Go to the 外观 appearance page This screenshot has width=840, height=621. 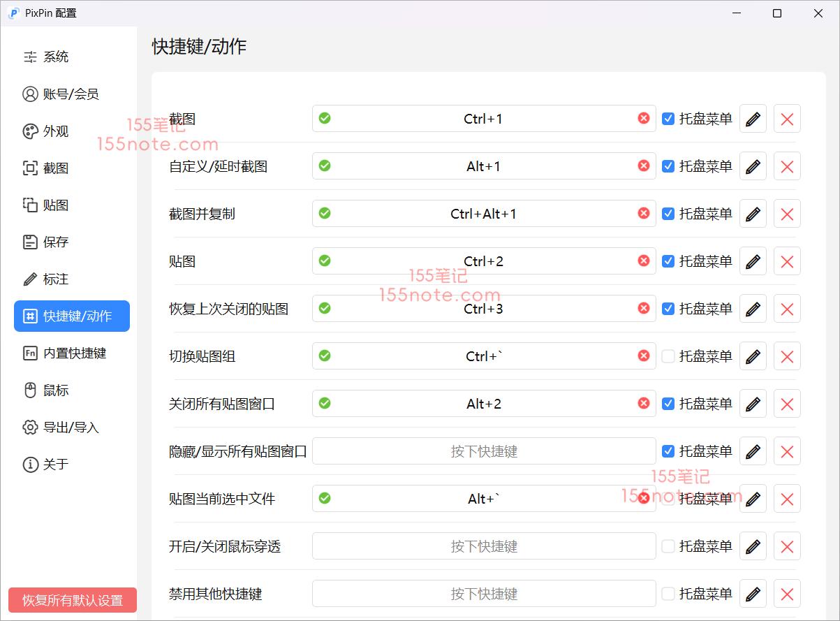click(56, 131)
